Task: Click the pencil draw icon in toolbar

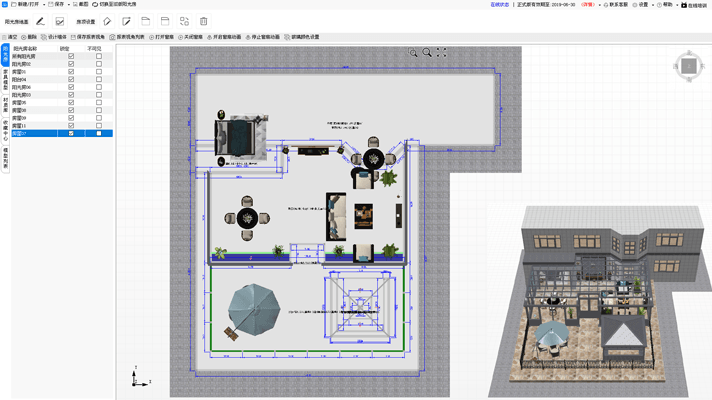Action: point(40,21)
